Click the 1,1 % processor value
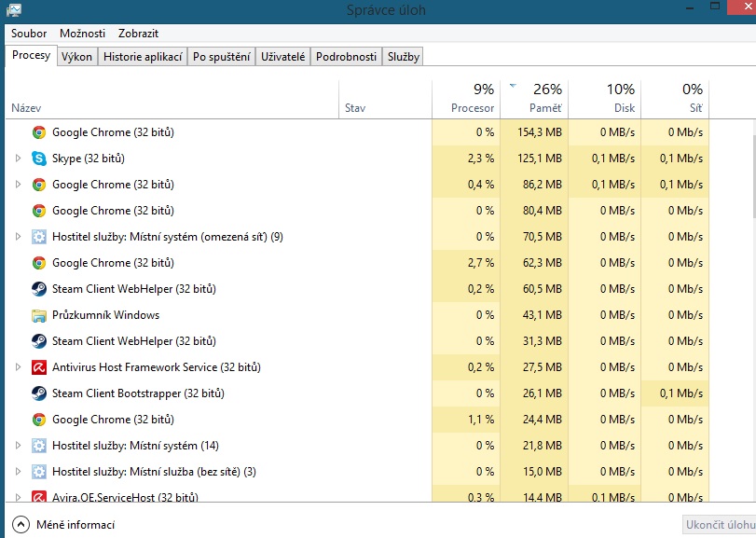The image size is (756, 538). point(481,420)
